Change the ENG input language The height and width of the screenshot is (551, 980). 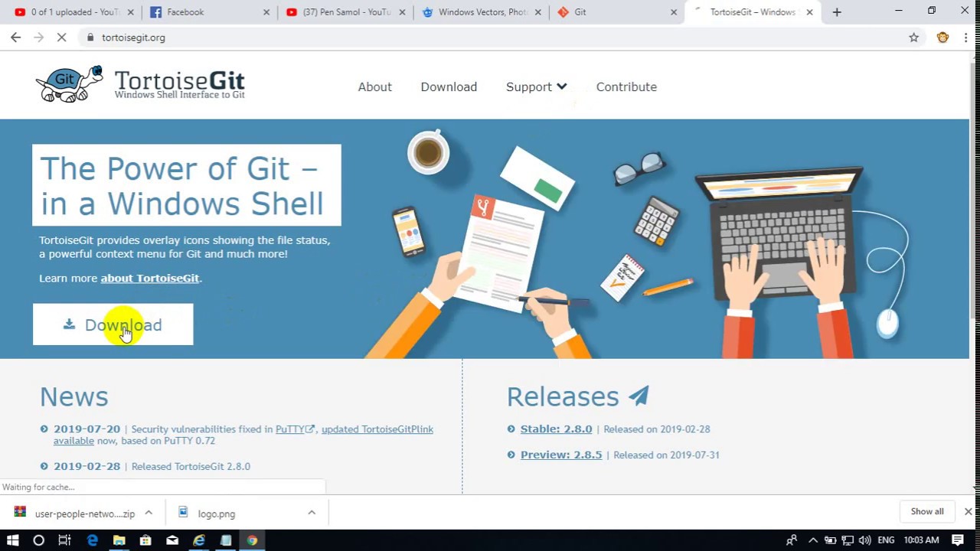tap(886, 540)
